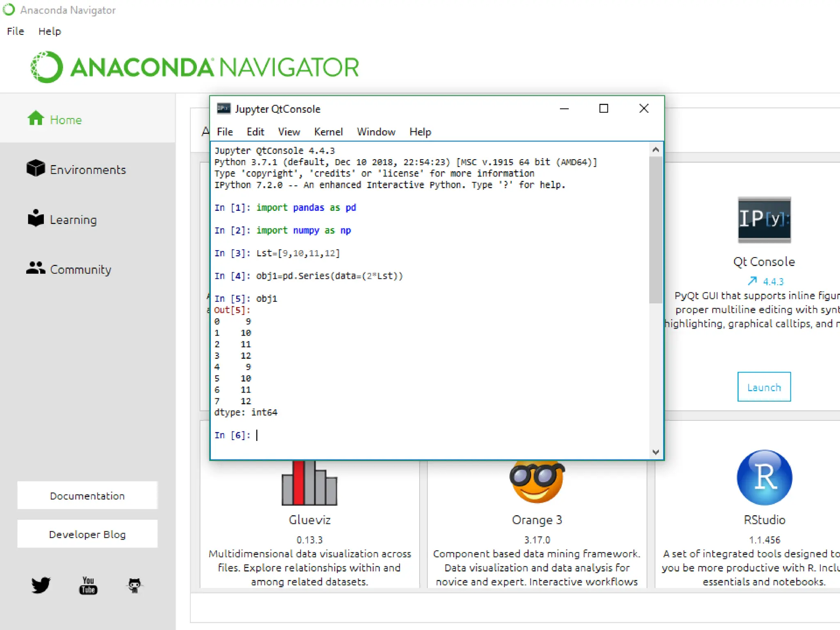Click the QtConsole vertical scrollbar thumb

point(655,230)
